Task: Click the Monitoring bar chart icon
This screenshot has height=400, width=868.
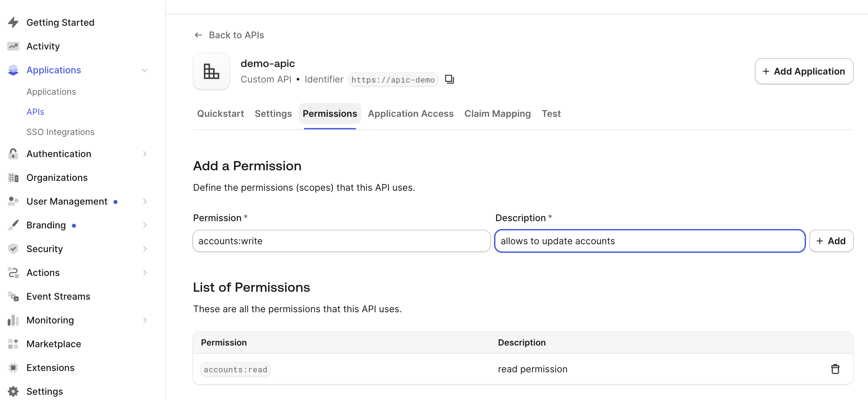Action: click(13, 320)
